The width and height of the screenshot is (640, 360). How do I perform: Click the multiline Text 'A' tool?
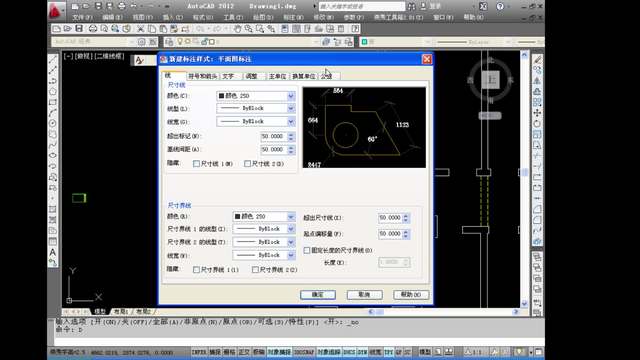(53, 252)
